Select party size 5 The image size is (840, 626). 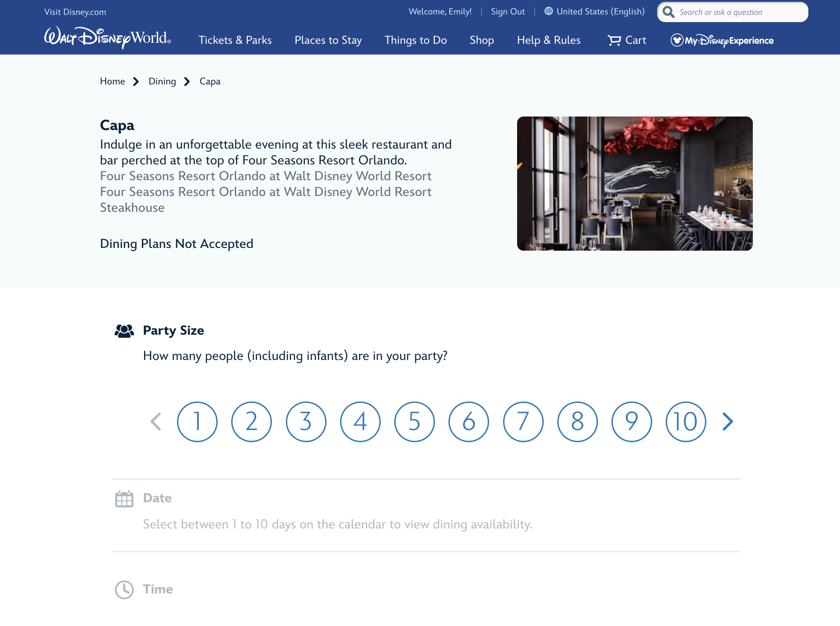click(415, 422)
